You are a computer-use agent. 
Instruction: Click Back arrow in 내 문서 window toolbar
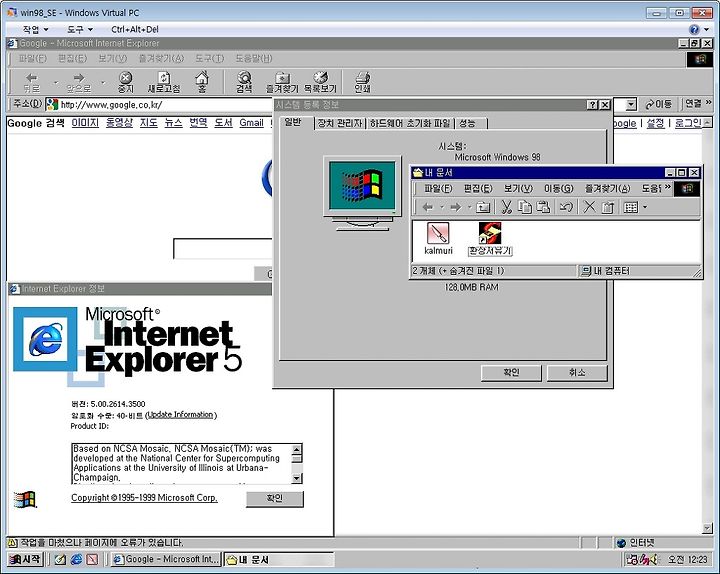(x=428, y=208)
